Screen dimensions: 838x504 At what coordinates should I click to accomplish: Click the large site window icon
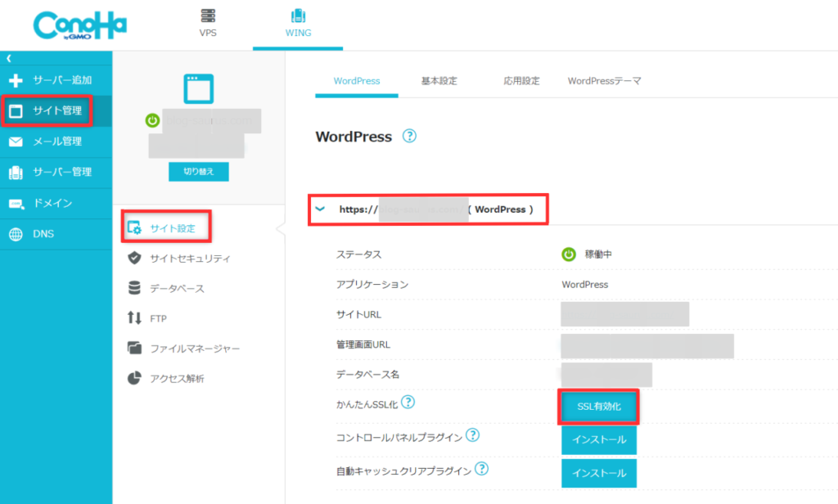tap(199, 88)
